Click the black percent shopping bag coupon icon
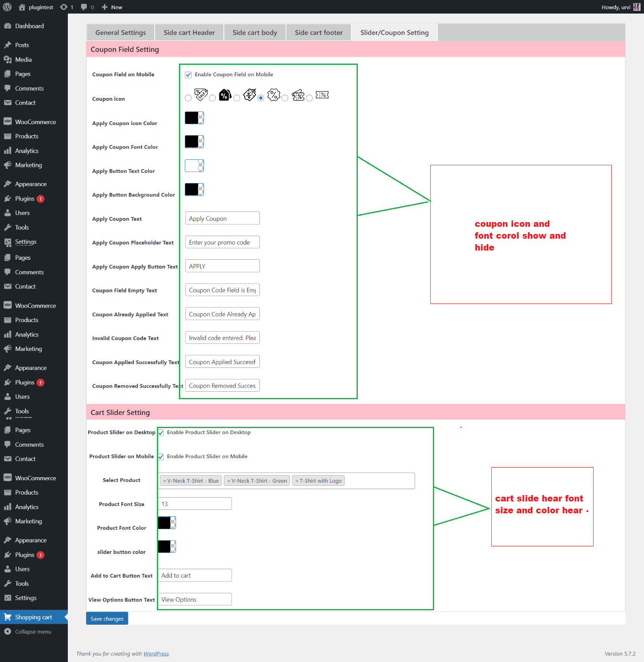The height and width of the screenshot is (662, 644). point(225,95)
